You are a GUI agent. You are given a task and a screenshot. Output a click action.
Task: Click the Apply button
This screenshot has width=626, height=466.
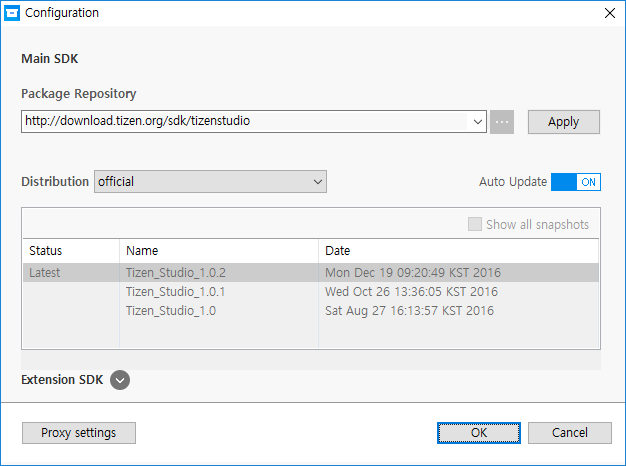563,122
